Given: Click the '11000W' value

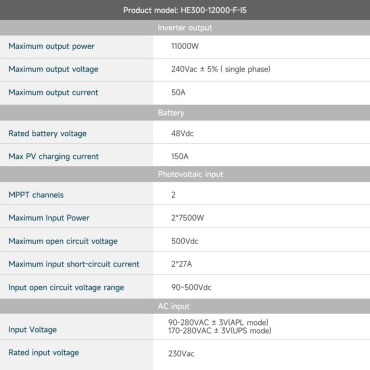Looking at the screenshot, I should pyautogui.click(x=185, y=46).
